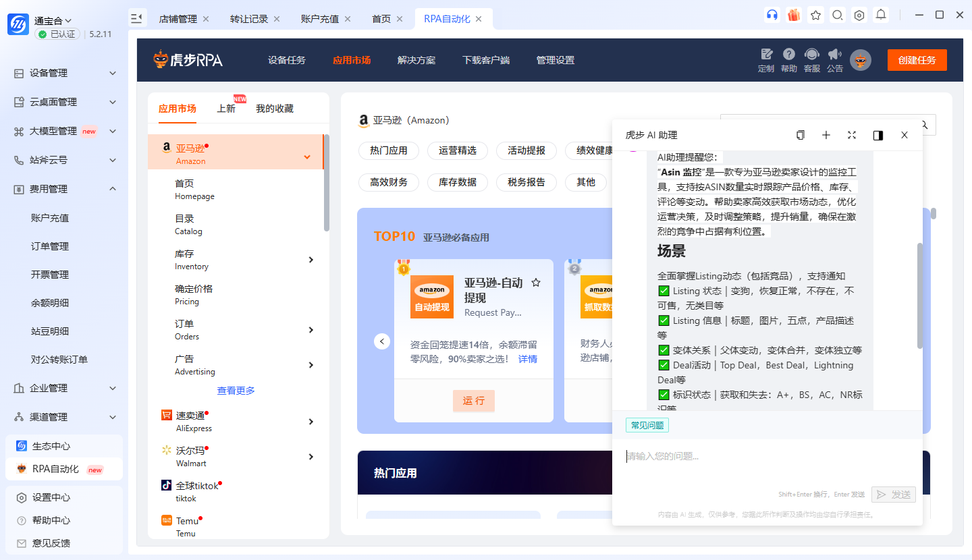This screenshot has width=972, height=560.
Task: Collapse the left sidebar toggle icon
Action: (x=137, y=18)
